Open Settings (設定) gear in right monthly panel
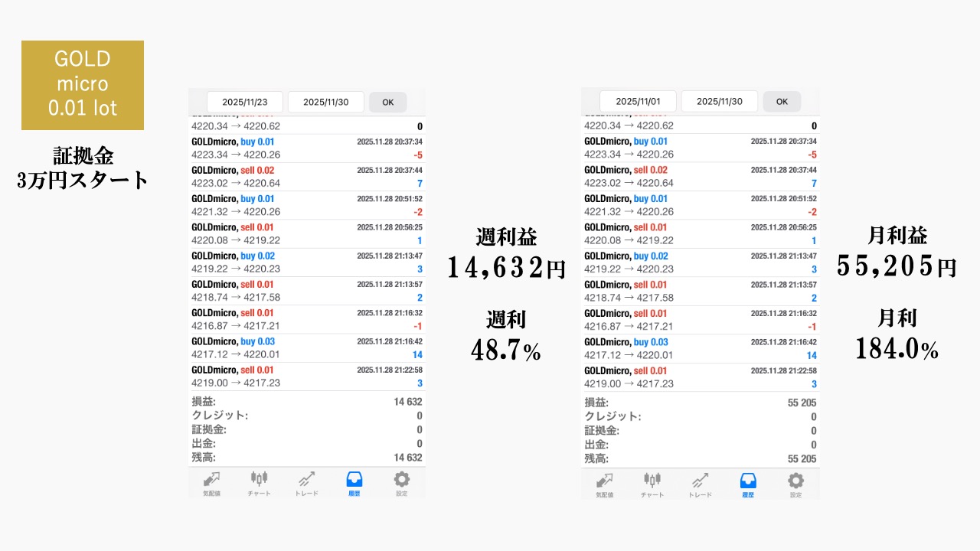Viewport: 980px width, 551px height. coord(795,484)
